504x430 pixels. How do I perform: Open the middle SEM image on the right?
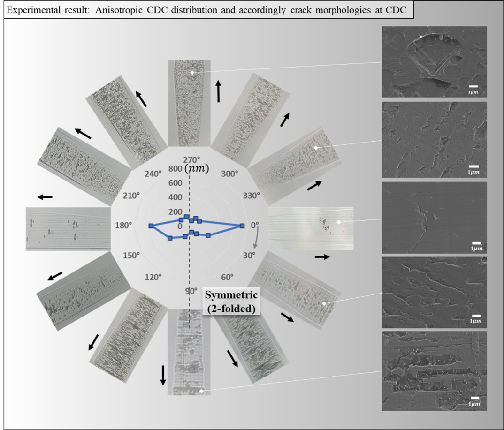(434, 218)
